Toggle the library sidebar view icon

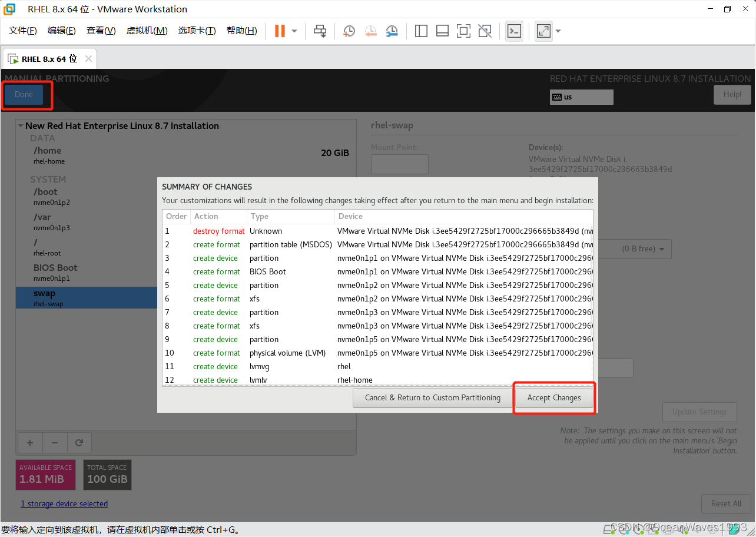(421, 31)
